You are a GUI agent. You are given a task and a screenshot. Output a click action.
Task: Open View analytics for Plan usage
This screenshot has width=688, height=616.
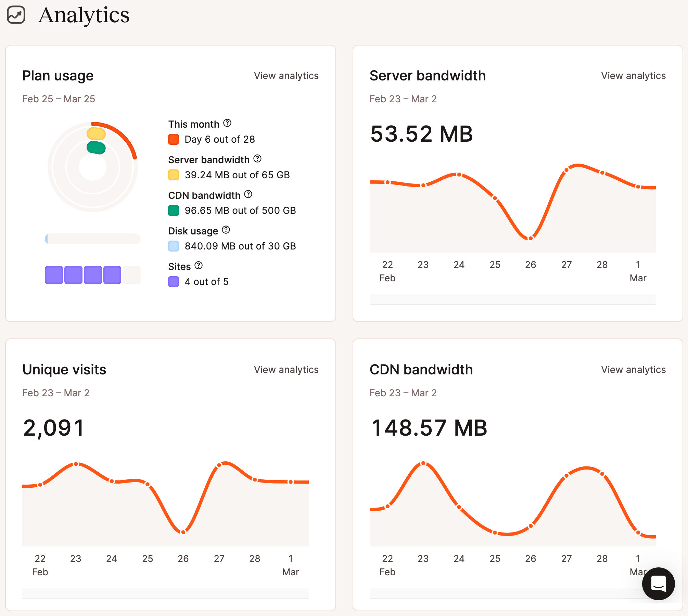286,76
